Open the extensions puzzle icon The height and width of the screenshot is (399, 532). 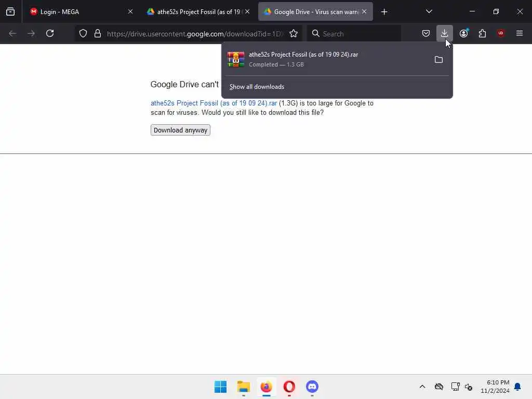(482, 33)
